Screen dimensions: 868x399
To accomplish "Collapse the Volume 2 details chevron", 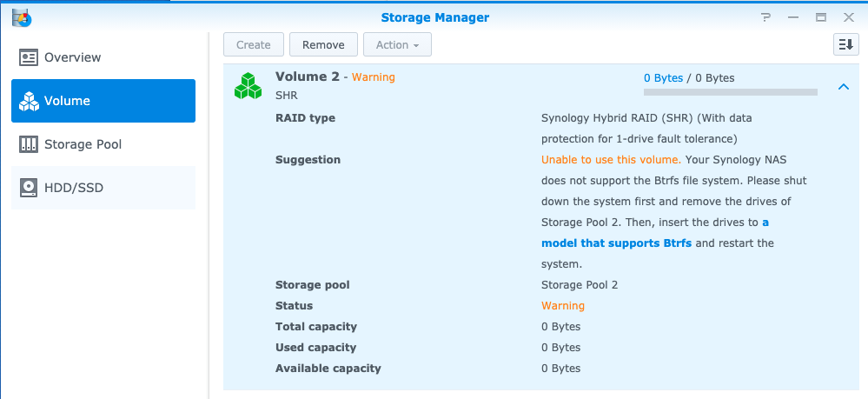I will click(843, 86).
